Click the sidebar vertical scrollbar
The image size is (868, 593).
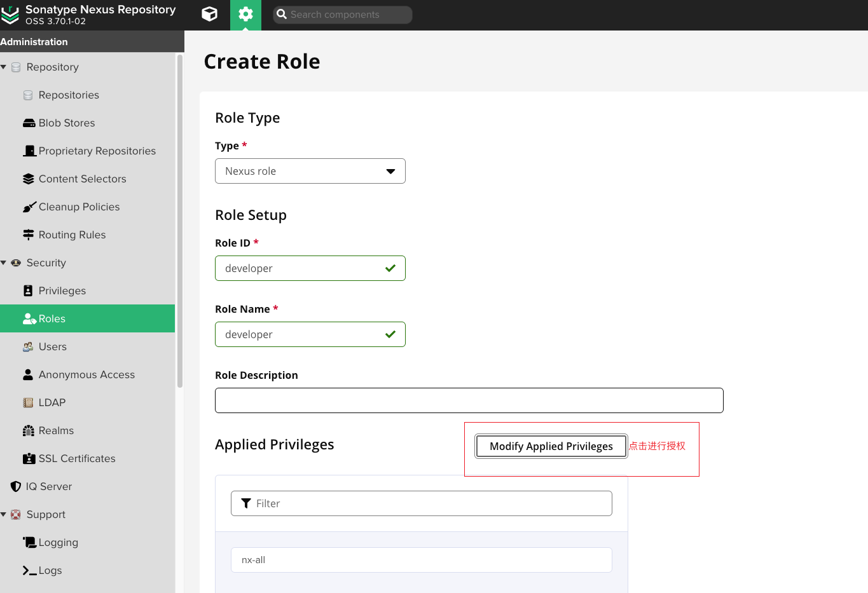point(180,221)
